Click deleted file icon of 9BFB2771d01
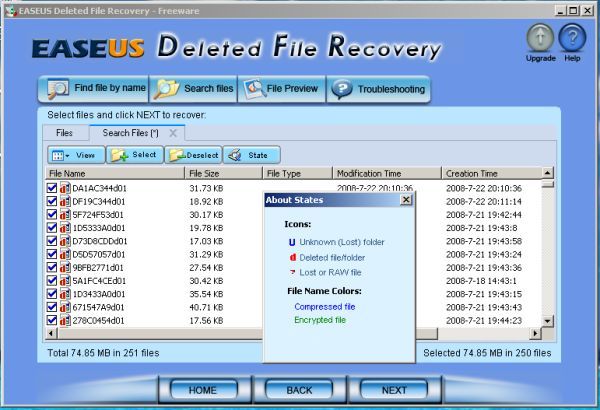The image size is (600, 410). pos(65,267)
